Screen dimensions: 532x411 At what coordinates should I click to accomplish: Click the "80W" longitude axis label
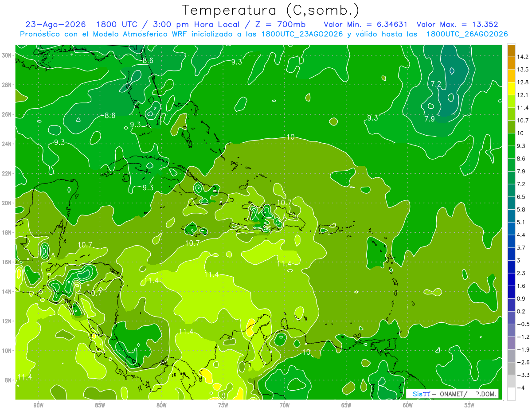tap(161, 405)
